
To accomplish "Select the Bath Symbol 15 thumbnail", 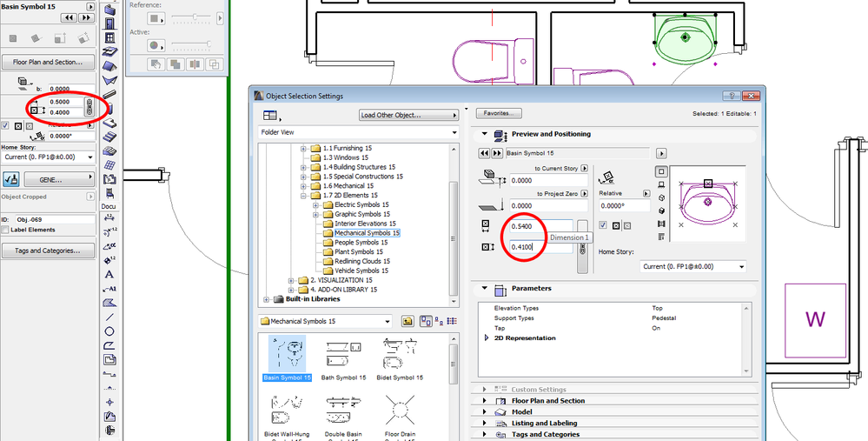I will click(343, 358).
